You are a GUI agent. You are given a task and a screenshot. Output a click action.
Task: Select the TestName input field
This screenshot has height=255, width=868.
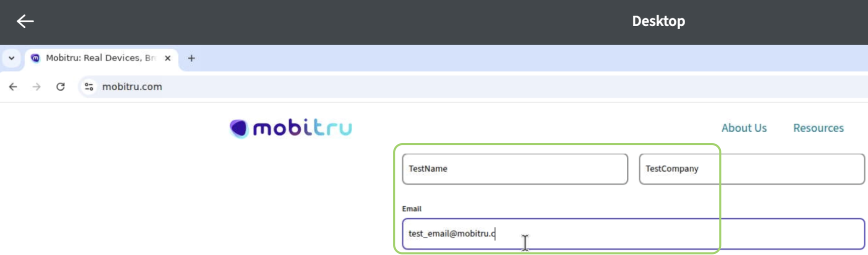tap(514, 169)
